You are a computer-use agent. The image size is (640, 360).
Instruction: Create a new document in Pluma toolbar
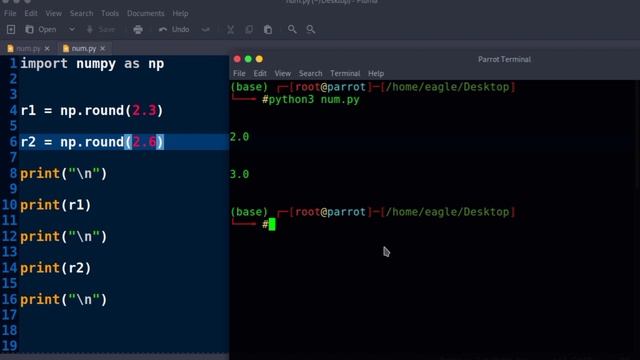coord(11,29)
